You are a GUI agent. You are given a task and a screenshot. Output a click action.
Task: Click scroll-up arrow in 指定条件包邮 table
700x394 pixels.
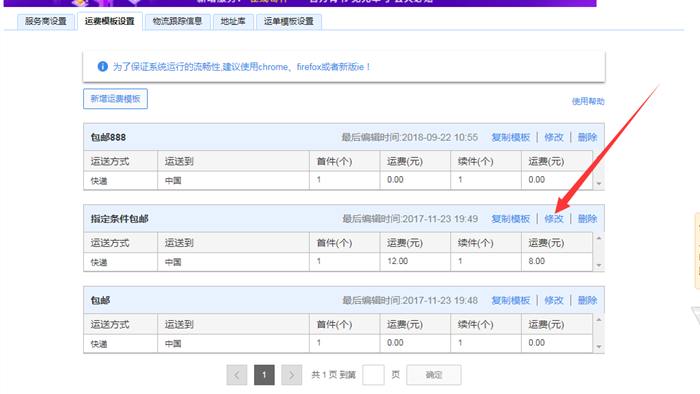coord(599,238)
